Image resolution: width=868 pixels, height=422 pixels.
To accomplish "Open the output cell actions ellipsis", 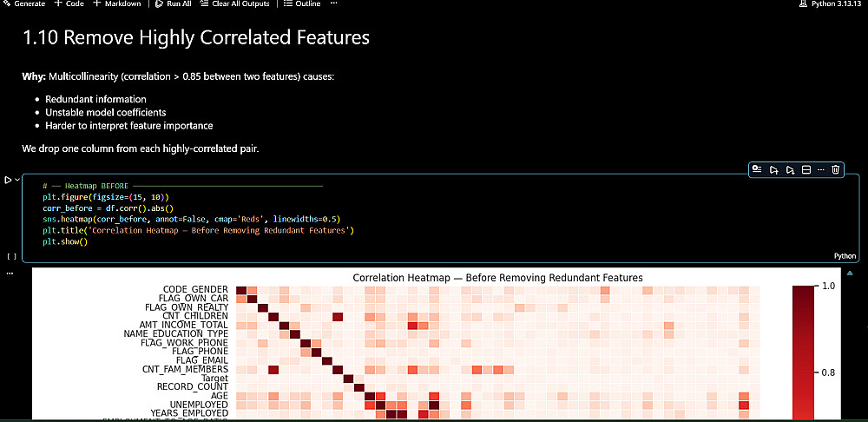I will (10, 274).
